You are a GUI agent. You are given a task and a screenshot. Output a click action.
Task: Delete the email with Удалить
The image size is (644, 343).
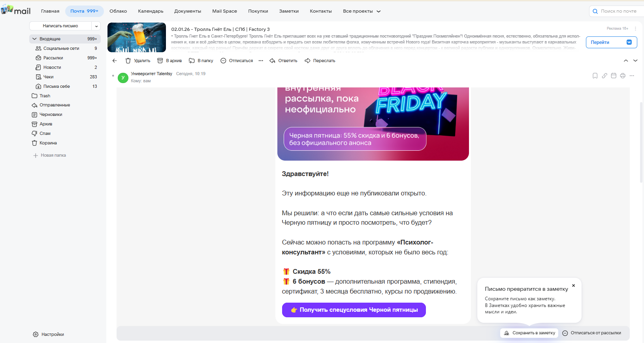(x=138, y=61)
